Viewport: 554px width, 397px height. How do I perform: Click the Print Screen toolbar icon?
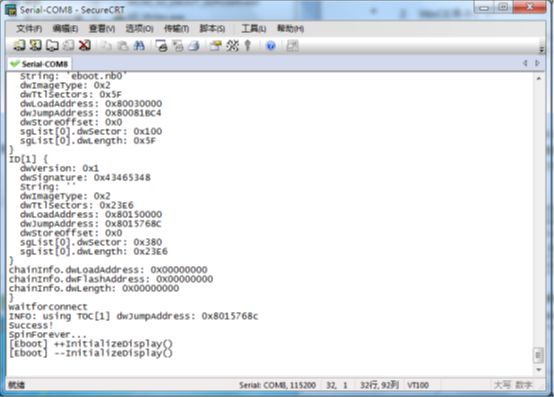tap(161, 46)
